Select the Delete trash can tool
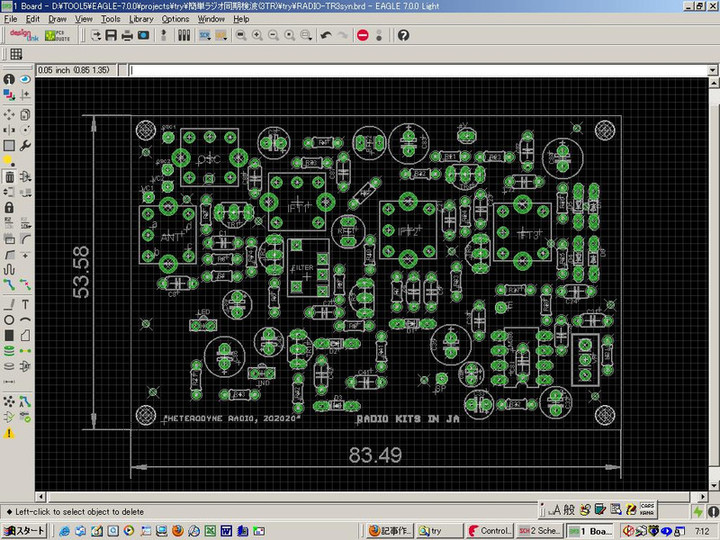This screenshot has height=540, width=720. 9,177
